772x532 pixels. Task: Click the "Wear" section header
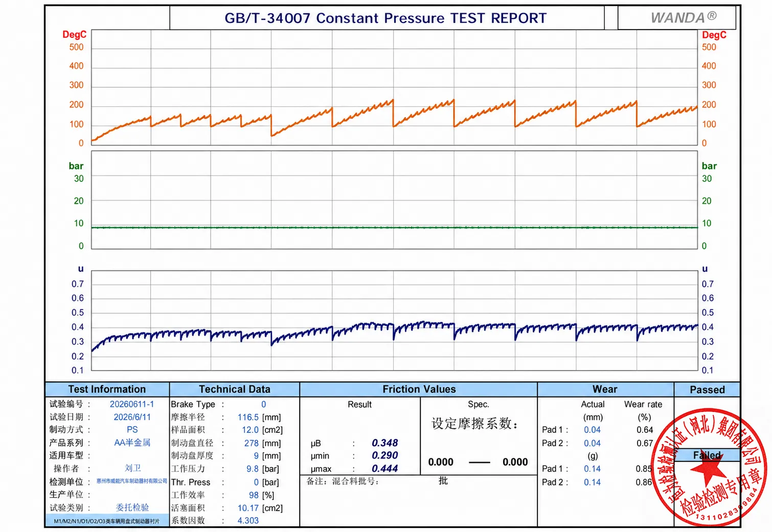coord(605,389)
